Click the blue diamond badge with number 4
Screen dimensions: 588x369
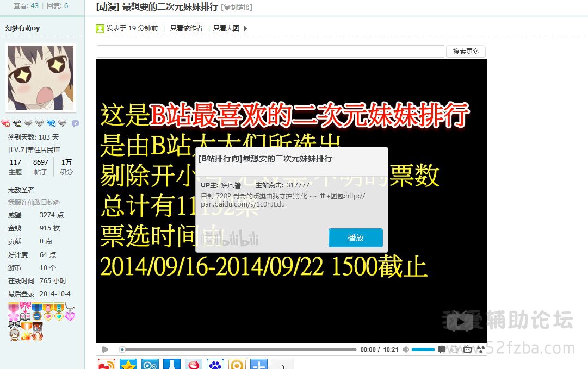tap(51, 123)
